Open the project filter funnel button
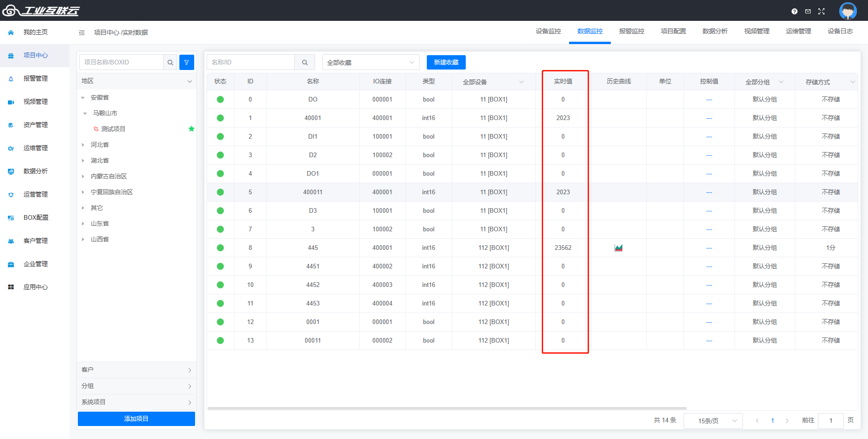Image resolution: width=868 pixels, height=439 pixels. point(186,62)
